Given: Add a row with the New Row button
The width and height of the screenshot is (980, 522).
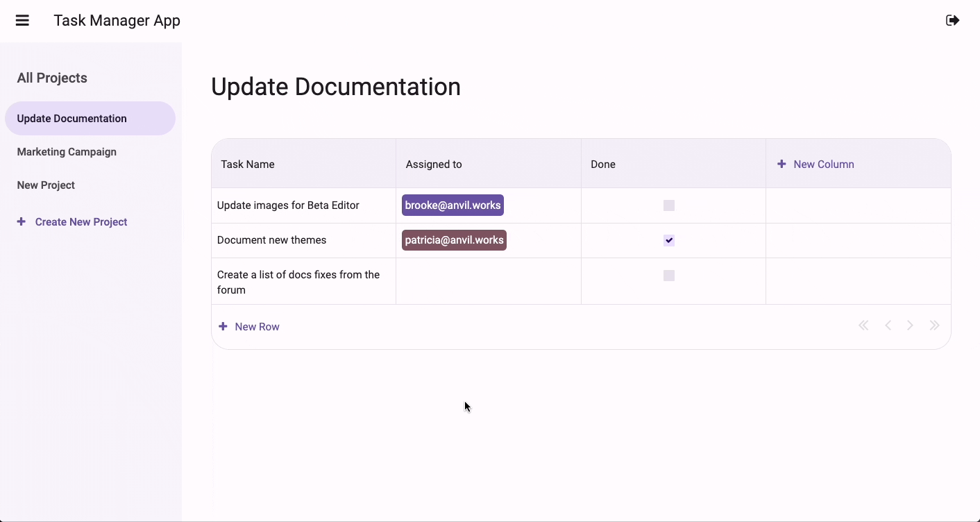Looking at the screenshot, I should coord(257,326).
